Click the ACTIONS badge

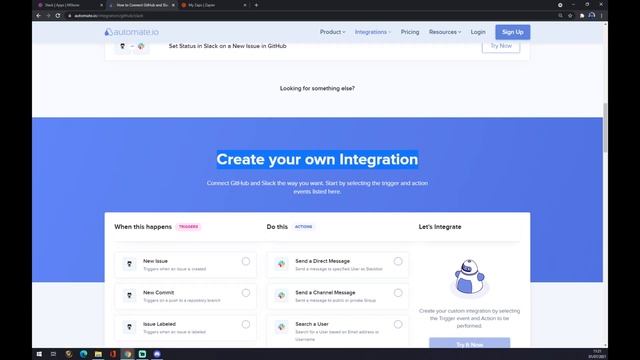click(x=303, y=227)
